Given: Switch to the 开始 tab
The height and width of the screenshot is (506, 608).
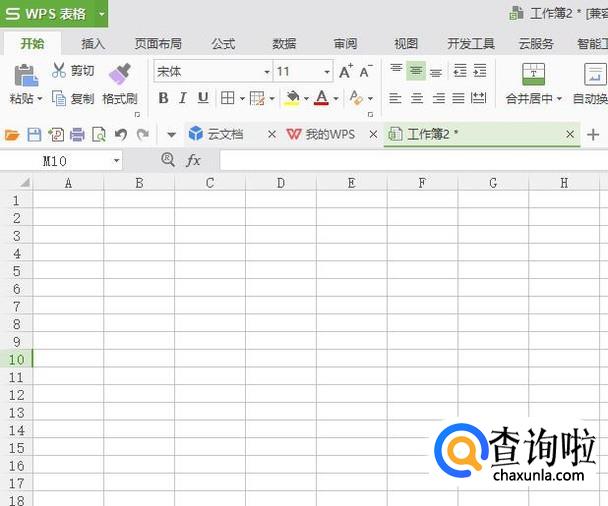Looking at the screenshot, I should pos(33,44).
